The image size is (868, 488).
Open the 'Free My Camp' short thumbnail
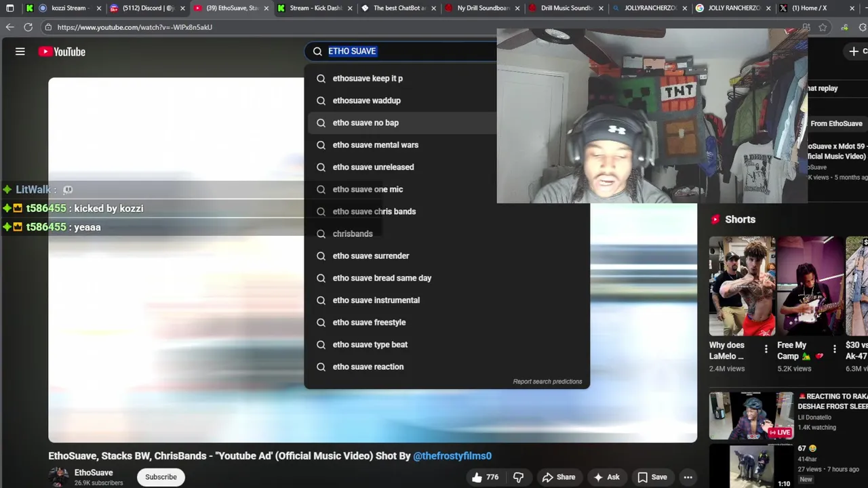[810, 286]
